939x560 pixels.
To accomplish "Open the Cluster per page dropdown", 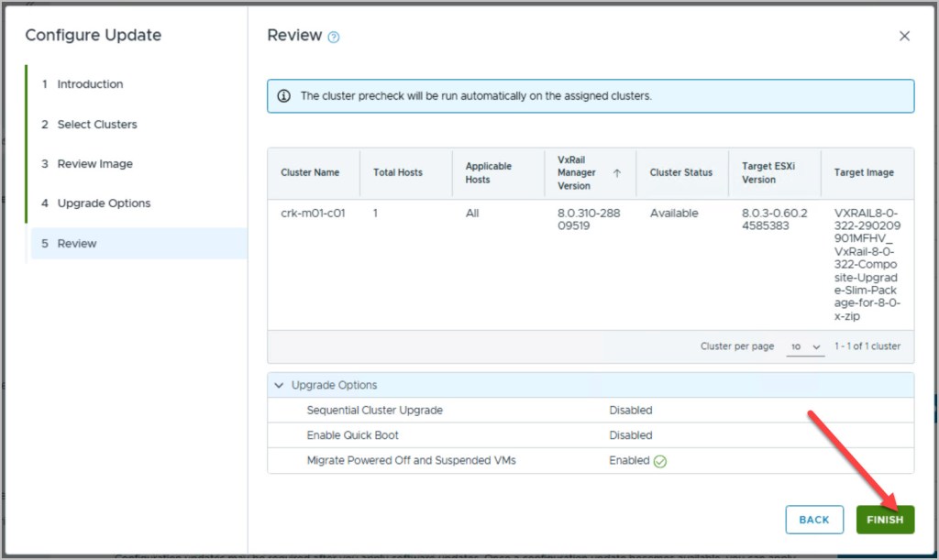I will [x=806, y=346].
